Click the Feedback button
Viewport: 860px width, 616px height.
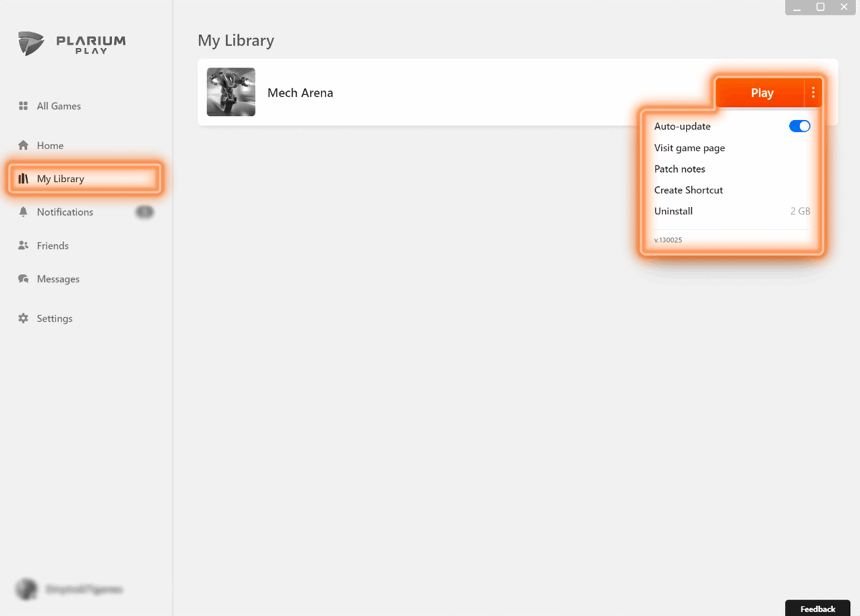click(817, 608)
